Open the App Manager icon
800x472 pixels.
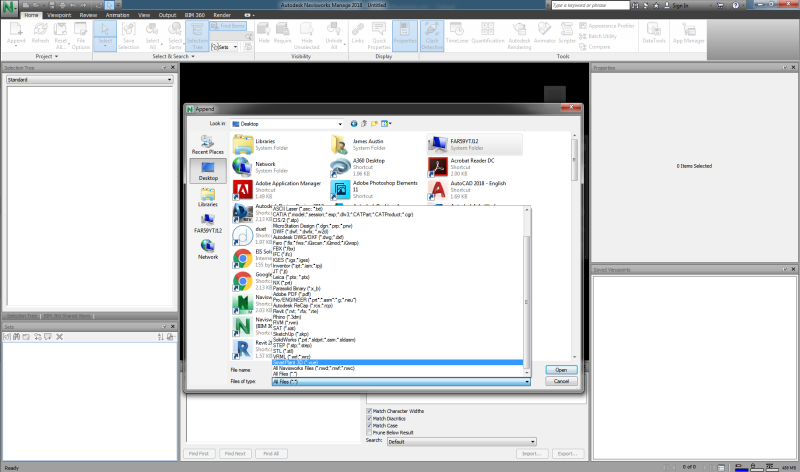[x=688, y=34]
